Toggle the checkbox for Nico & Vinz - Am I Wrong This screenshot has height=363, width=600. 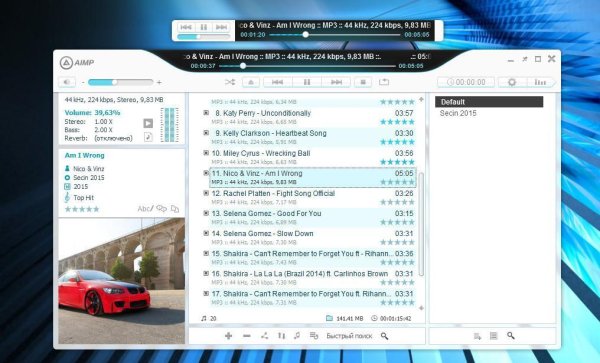206,173
